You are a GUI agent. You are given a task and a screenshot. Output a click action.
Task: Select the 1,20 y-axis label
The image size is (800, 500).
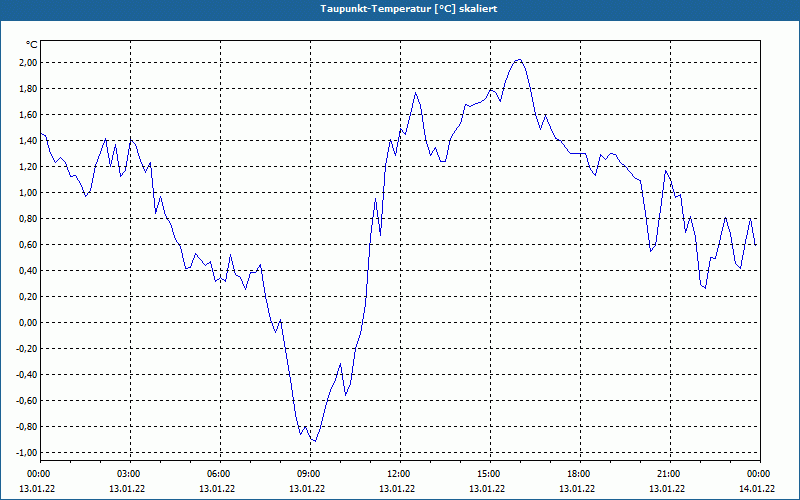tap(27, 167)
